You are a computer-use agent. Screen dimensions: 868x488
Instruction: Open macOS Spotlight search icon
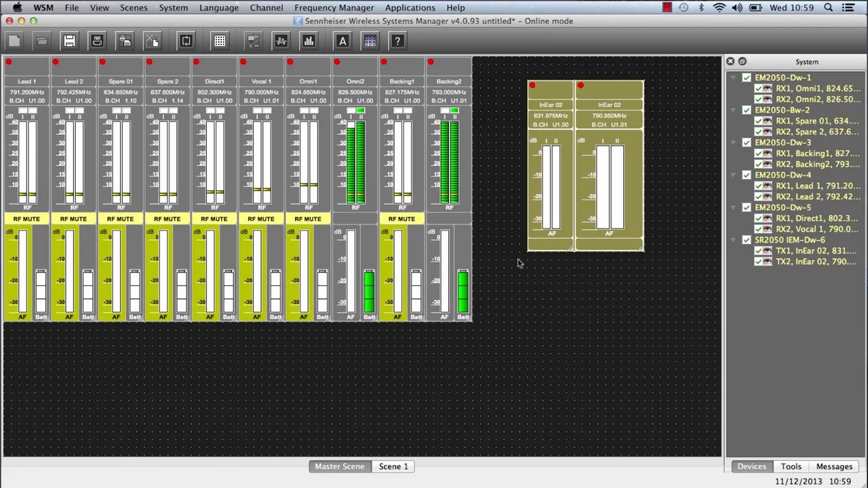click(x=828, y=7)
